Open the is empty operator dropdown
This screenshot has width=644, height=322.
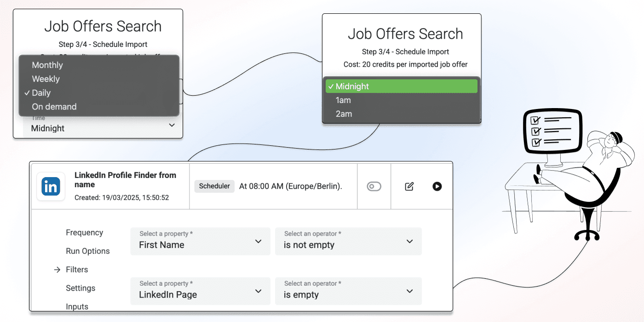[x=348, y=291]
